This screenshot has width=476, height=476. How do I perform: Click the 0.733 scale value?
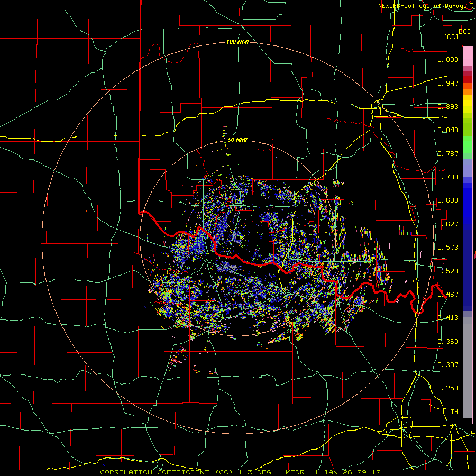(448, 177)
